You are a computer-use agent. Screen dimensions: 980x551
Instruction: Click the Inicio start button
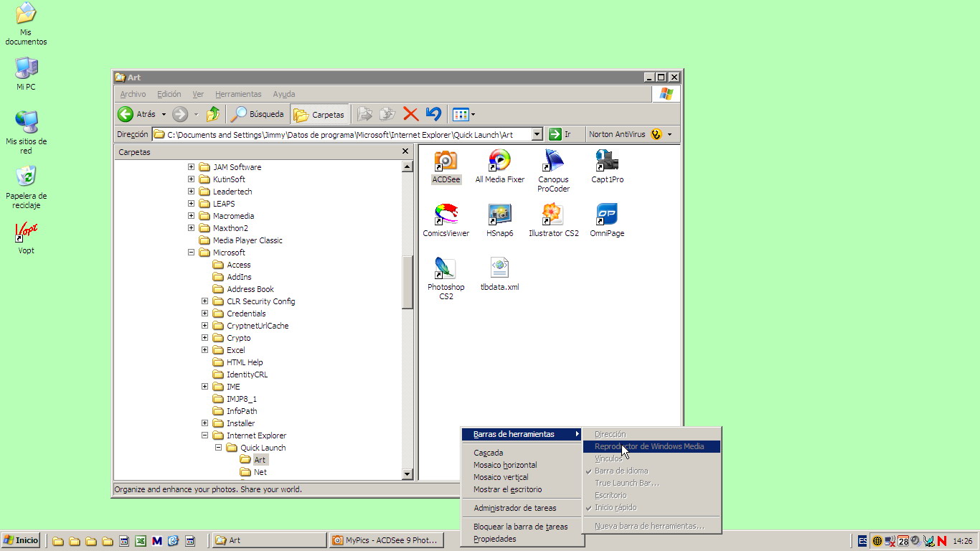pos(21,540)
